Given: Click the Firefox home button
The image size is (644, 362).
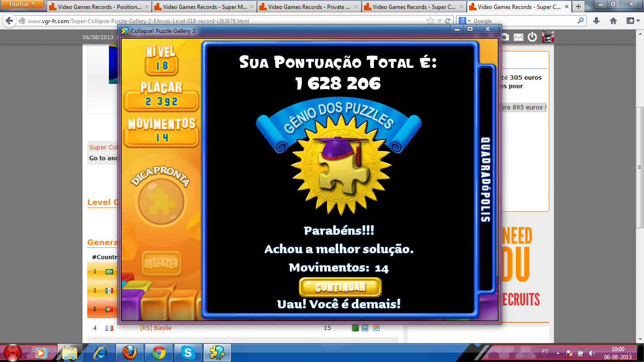Looking at the screenshot, I should point(613,21).
